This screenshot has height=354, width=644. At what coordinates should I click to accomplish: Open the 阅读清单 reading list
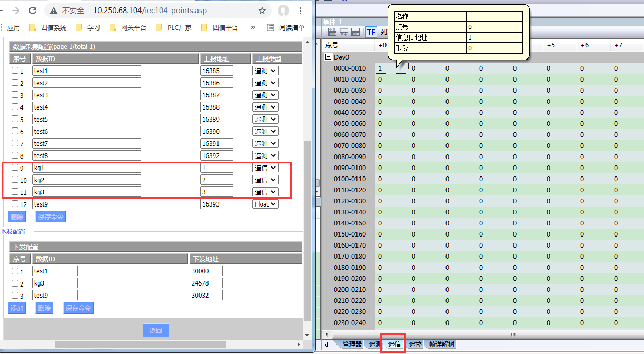click(x=285, y=27)
